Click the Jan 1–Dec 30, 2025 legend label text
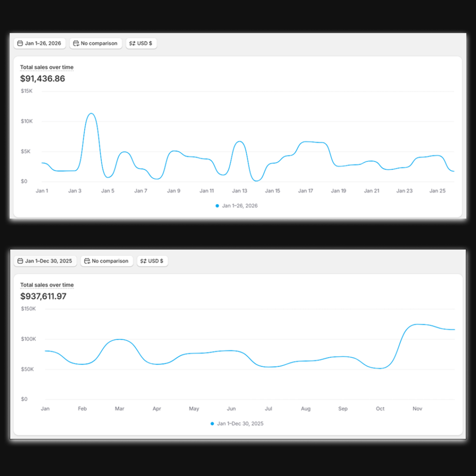The width and height of the screenshot is (476, 476). [240, 423]
